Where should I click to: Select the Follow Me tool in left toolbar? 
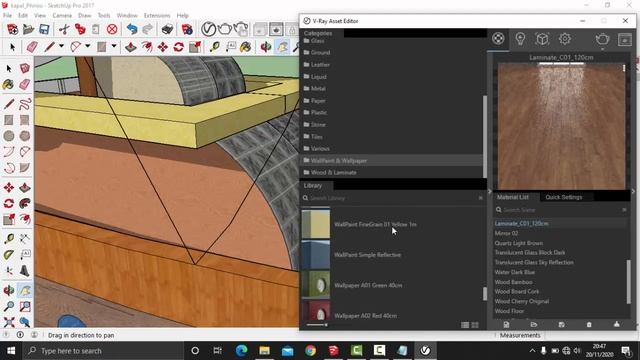pos(24,204)
